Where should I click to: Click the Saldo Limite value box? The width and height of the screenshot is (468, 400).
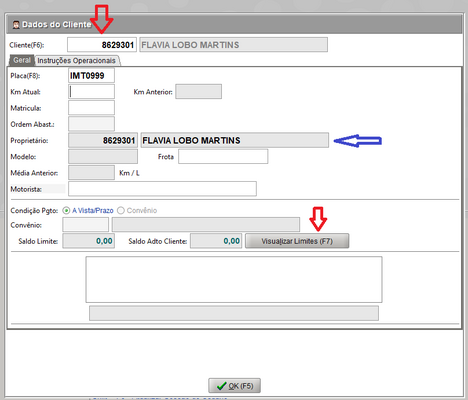pyautogui.click(x=89, y=241)
